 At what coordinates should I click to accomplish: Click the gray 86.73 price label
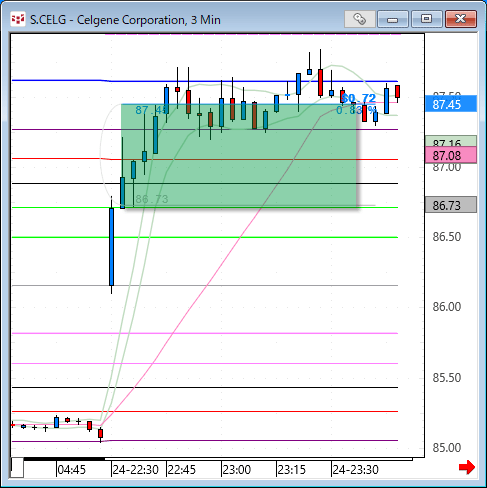pyautogui.click(x=451, y=205)
